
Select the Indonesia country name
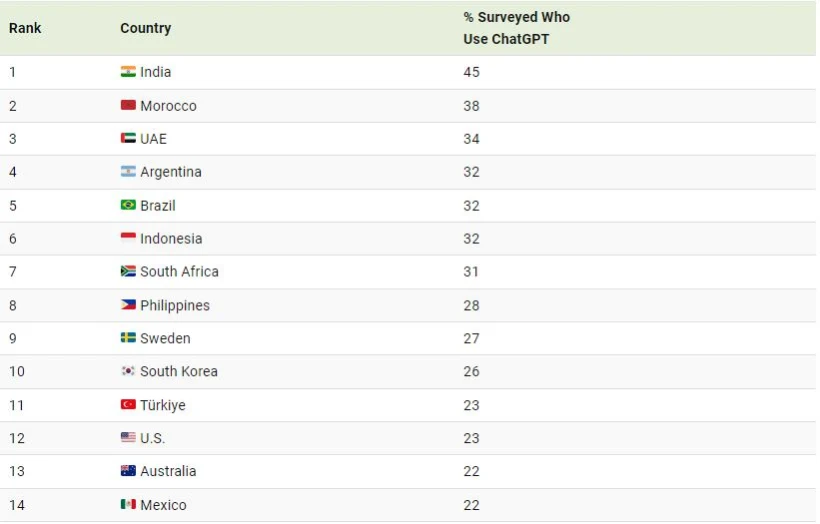coord(171,238)
